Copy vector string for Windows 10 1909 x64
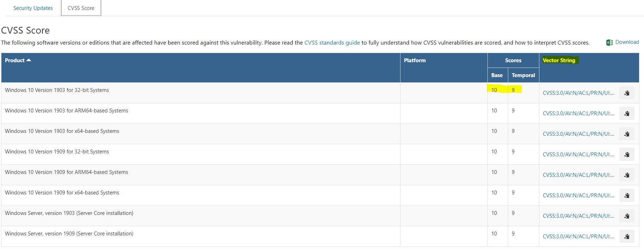Screen dimensions: 644x251 [626, 195]
